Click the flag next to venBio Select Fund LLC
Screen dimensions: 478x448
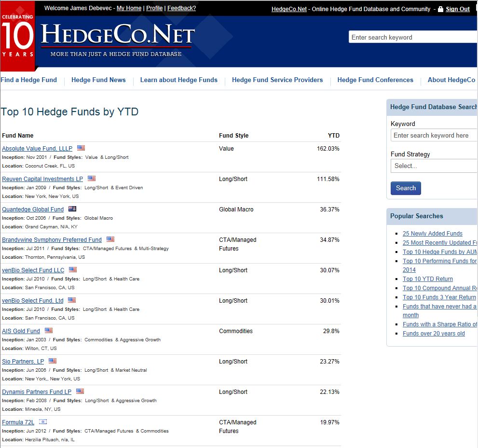tap(73, 270)
